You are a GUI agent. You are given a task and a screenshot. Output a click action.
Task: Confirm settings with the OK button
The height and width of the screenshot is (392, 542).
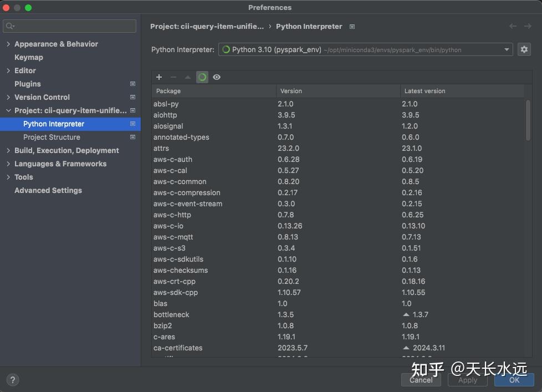[x=514, y=380]
